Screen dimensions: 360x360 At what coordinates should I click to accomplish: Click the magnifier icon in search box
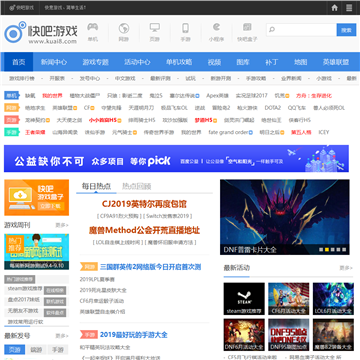click(272, 30)
